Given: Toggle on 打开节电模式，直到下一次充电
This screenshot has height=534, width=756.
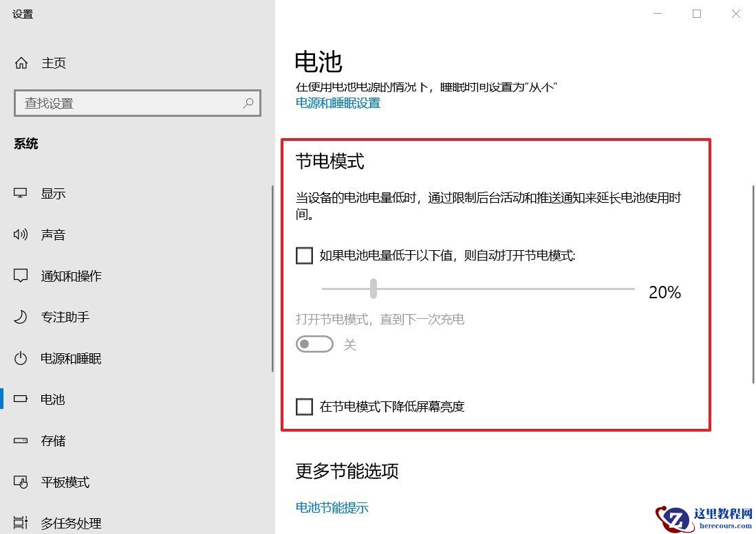Looking at the screenshot, I should pyautogui.click(x=314, y=344).
